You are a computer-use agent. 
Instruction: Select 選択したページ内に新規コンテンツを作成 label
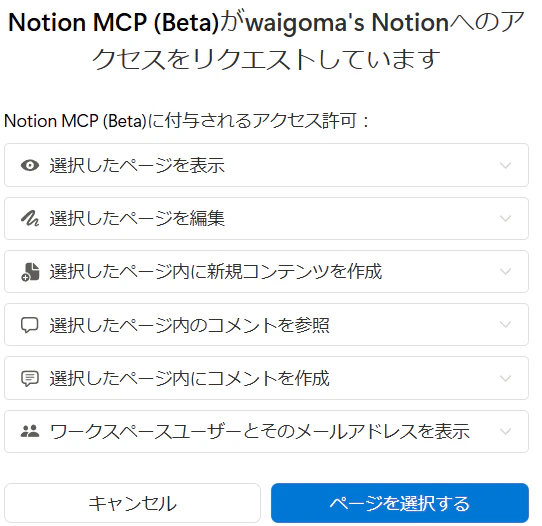point(216,272)
